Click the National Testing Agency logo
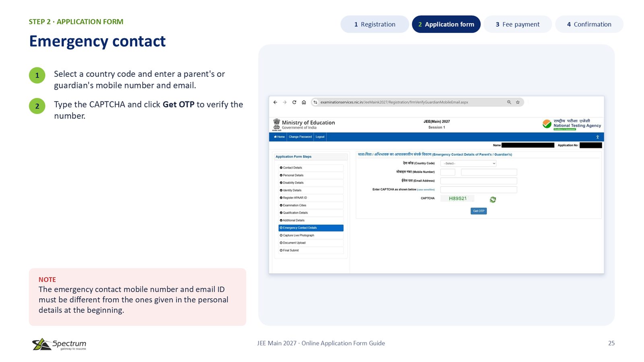The width and height of the screenshot is (644, 362). coord(572,124)
